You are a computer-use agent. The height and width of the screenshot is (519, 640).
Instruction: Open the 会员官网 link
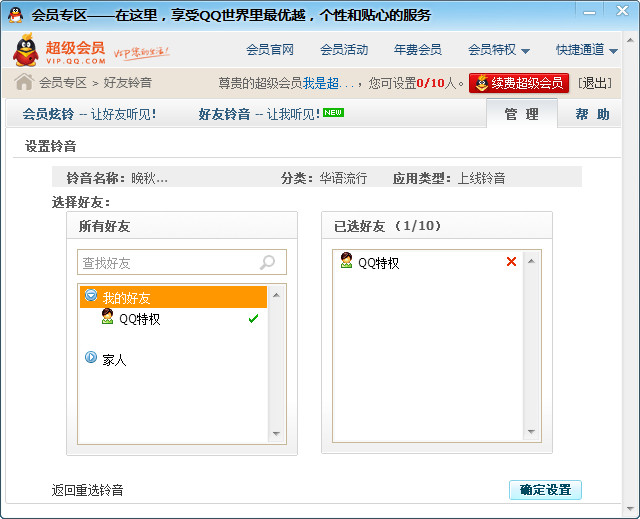pyautogui.click(x=270, y=50)
